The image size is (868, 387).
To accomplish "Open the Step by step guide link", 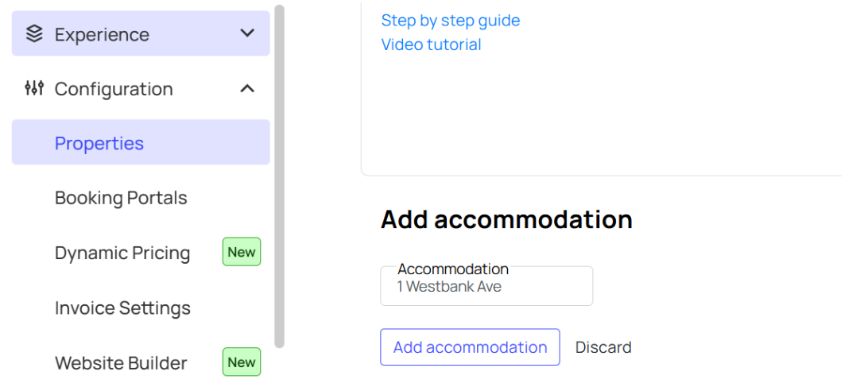I will point(451,21).
